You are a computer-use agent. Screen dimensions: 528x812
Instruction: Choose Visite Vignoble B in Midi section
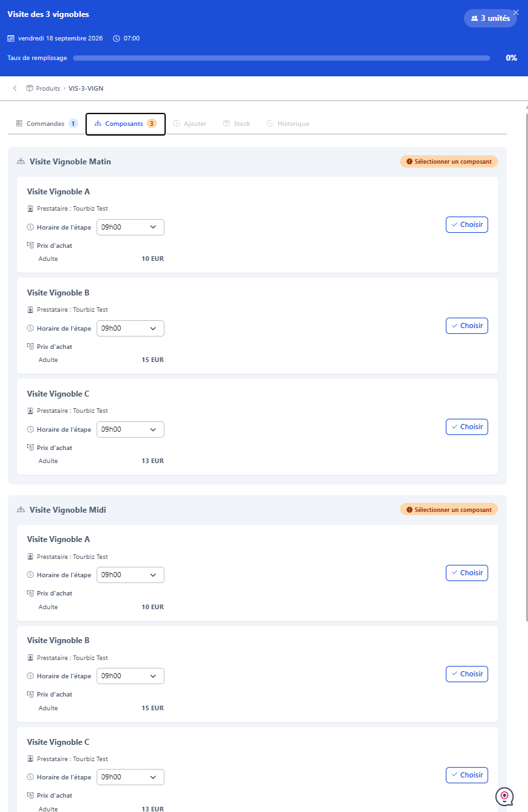coord(467,674)
